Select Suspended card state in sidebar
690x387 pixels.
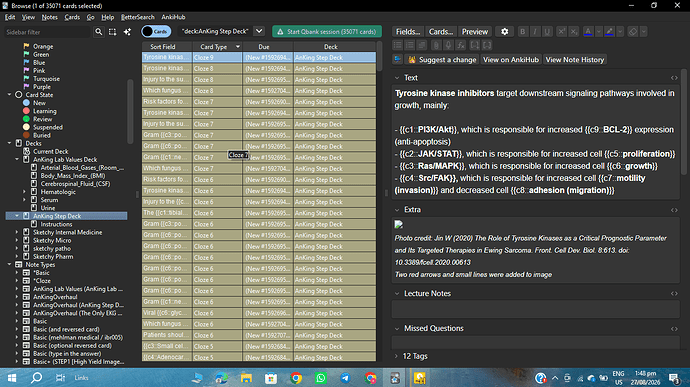(x=48, y=127)
